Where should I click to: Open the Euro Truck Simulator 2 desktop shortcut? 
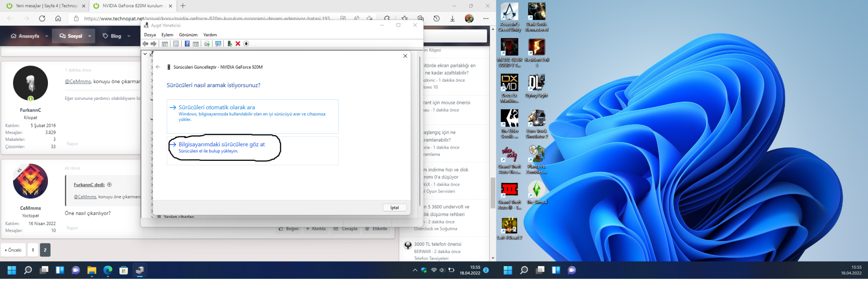pos(537,124)
